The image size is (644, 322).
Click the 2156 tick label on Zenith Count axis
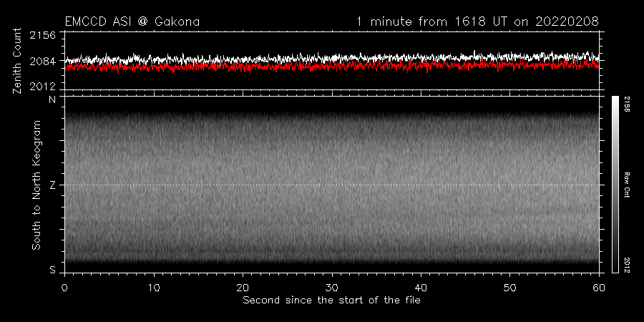pyautogui.click(x=43, y=35)
